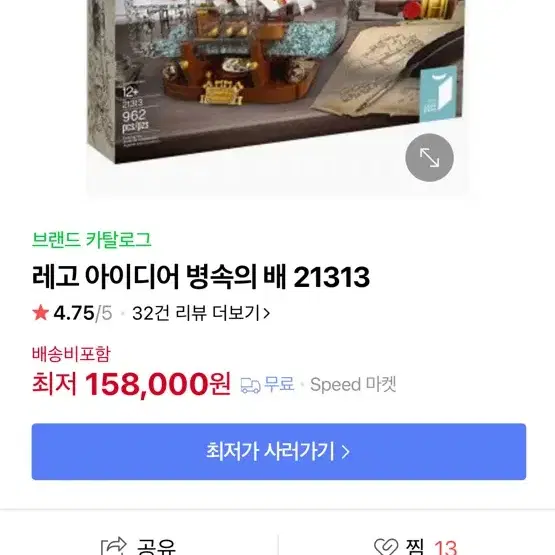Tap the 배송비포함 label
Image resolution: width=555 pixels, height=555 pixels.
coord(71,354)
